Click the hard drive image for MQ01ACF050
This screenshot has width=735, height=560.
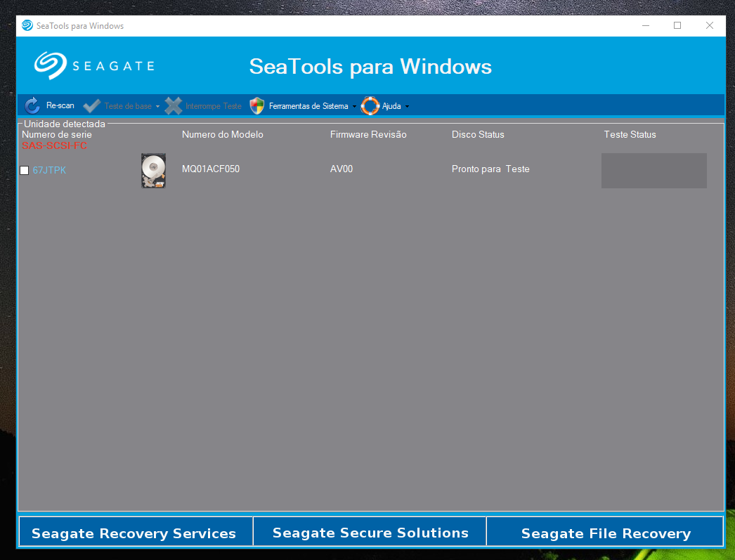(x=153, y=171)
